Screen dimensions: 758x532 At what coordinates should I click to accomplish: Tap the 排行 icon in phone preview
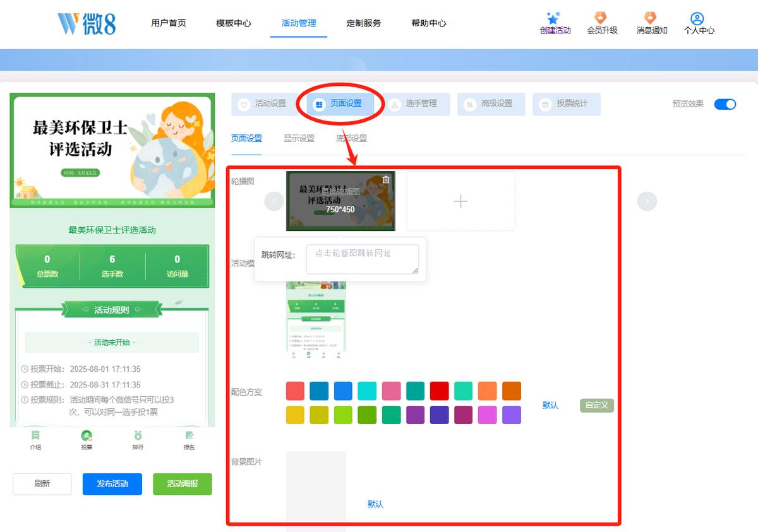click(138, 440)
